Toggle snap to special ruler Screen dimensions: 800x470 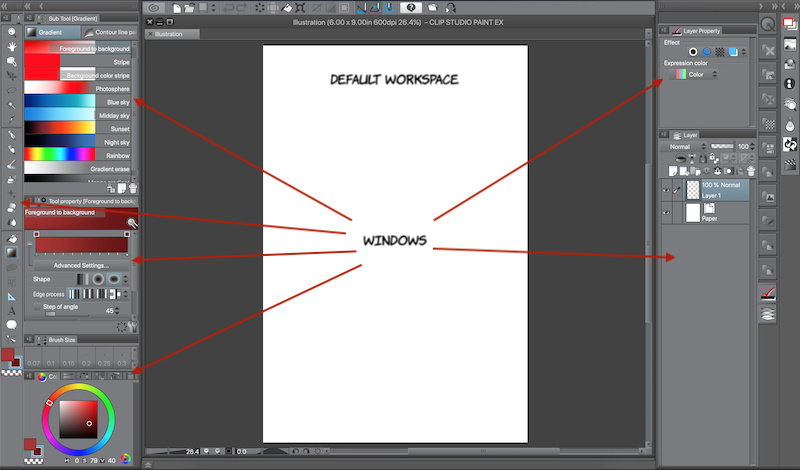[x=376, y=8]
